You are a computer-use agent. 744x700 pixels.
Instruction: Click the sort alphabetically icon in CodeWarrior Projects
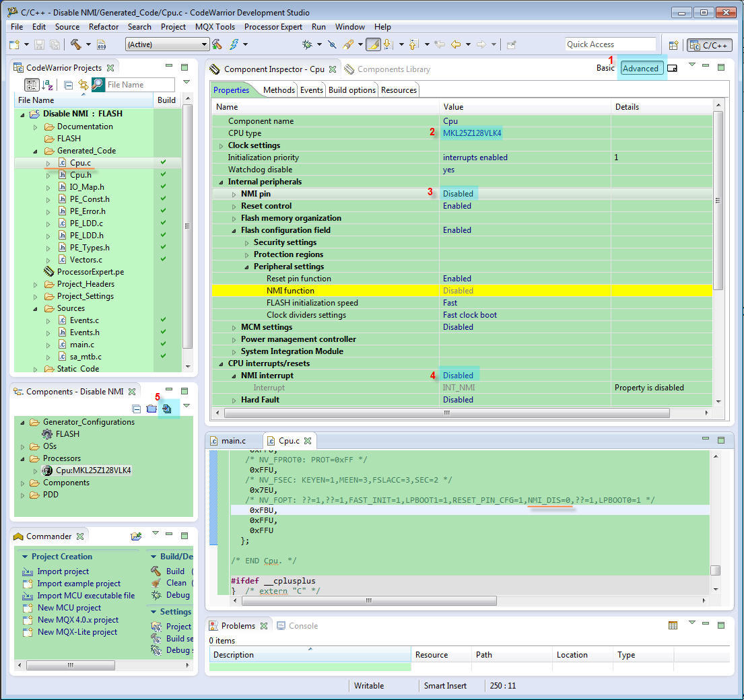pyautogui.click(x=47, y=84)
